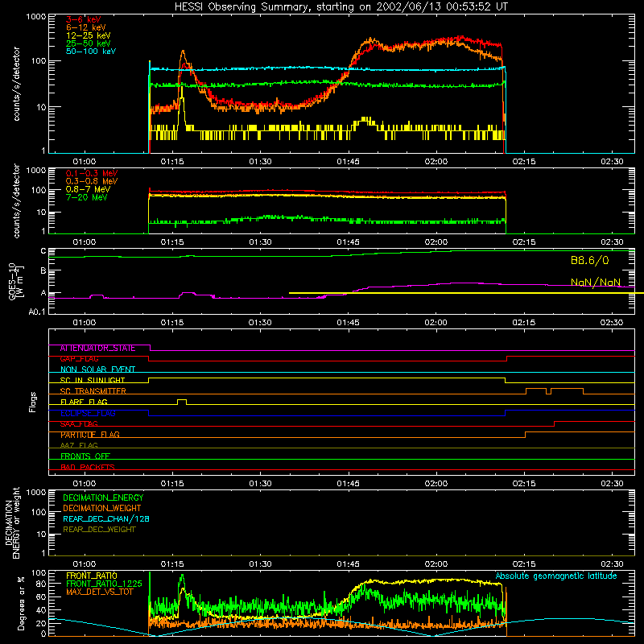Click the FRONT_RATIO_1225 legend label

pos(104,584)
